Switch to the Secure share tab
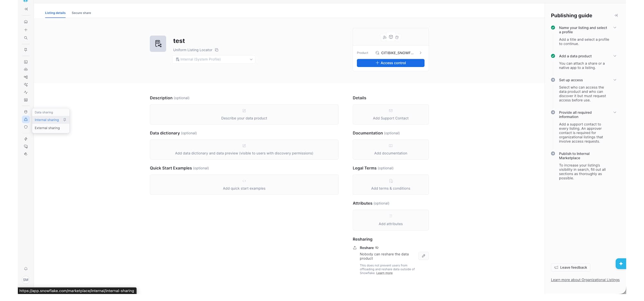The height and width of the screenshot is (301, 644). tap(81, 13)
